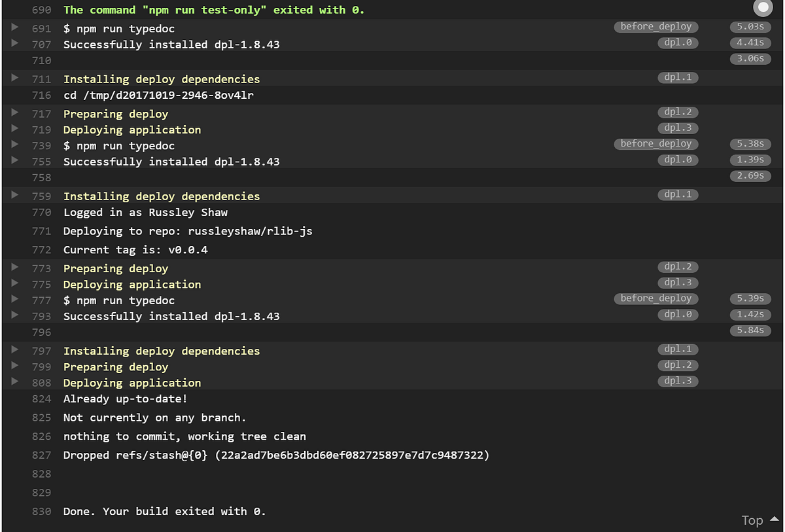The width and height of the screenshot is (785, 532).
Task: Click the "5.84s" duration badge near line 796
Action: click(x=750, y=330)
